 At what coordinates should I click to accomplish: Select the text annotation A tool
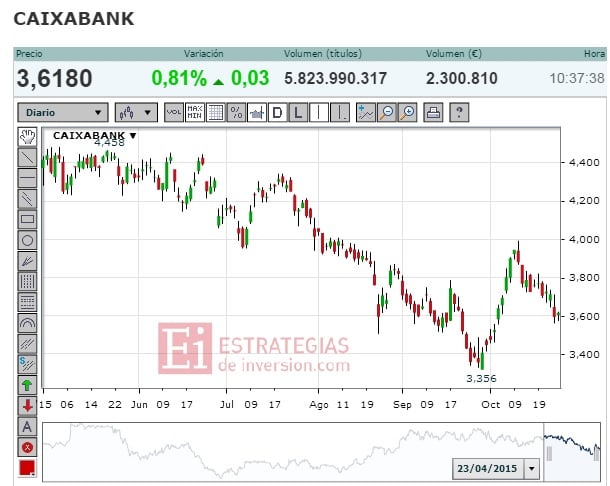point(27,426)
